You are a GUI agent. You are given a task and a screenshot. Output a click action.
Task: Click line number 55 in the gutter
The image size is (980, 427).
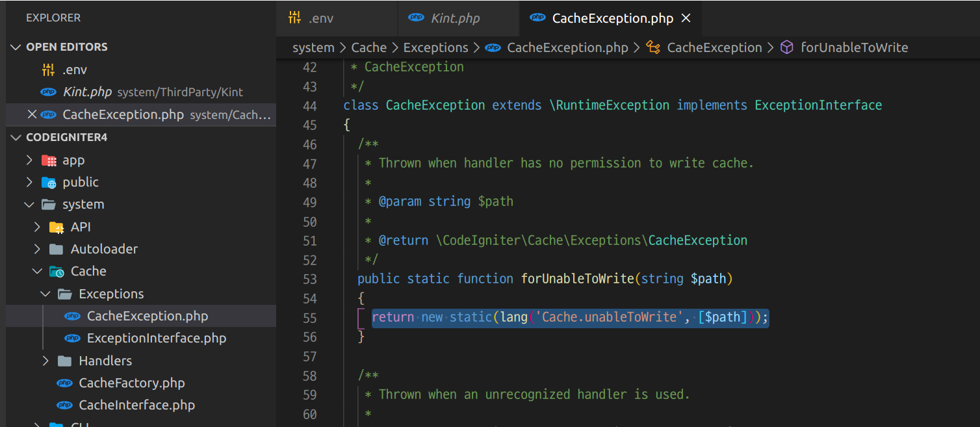coord(310,318)
